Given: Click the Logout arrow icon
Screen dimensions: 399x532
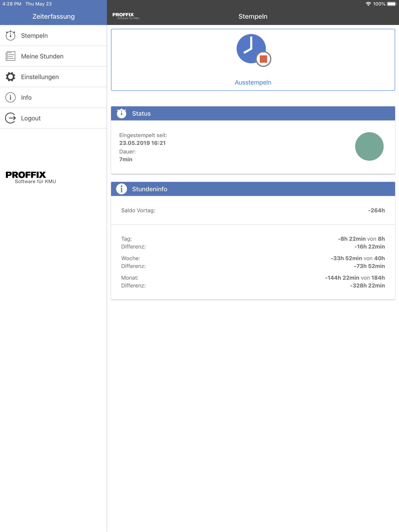Looking at the screenshot, I should click(x=10, y=118).
